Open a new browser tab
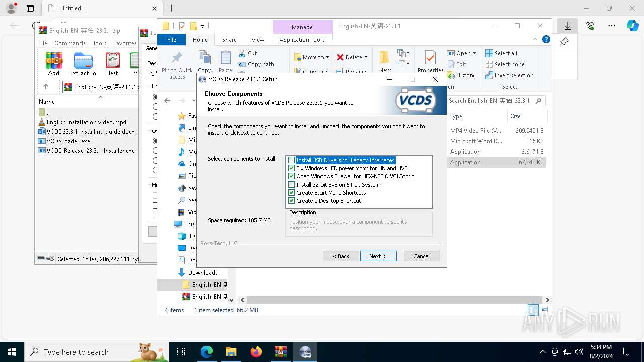Image resolution: width=644 pixels, height=362 pixels. point(172,8)
